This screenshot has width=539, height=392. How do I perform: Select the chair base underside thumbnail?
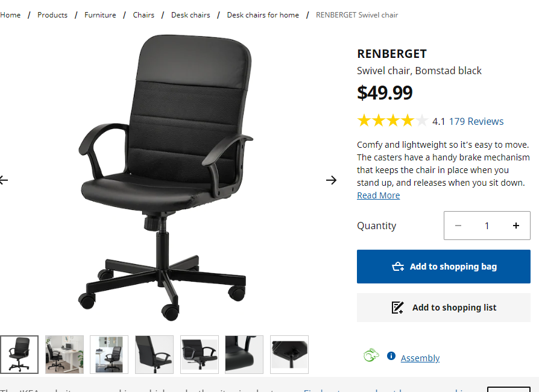pos(289,355)
